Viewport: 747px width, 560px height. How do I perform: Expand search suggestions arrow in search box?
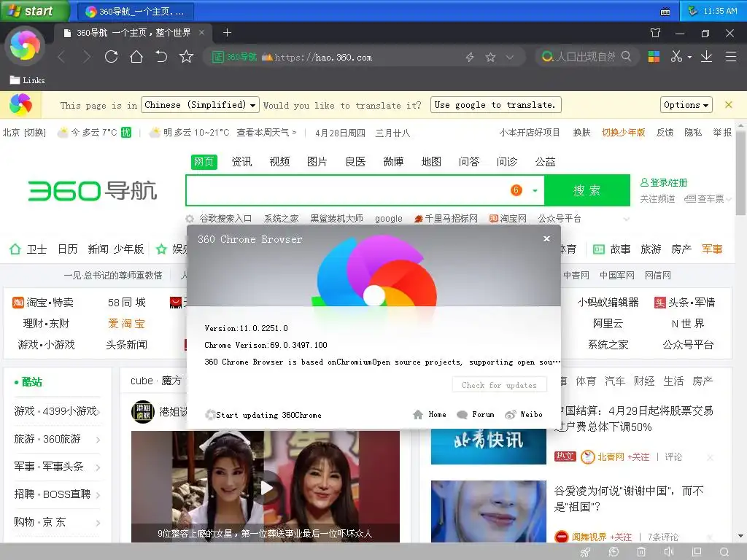(535, 190)
